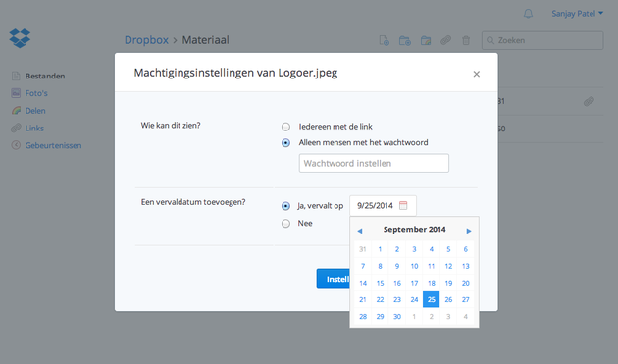The width and height of the screenshot is (618, 364).
Task: Open Delen in the sidebar
Action: click(x=35, y=111)
